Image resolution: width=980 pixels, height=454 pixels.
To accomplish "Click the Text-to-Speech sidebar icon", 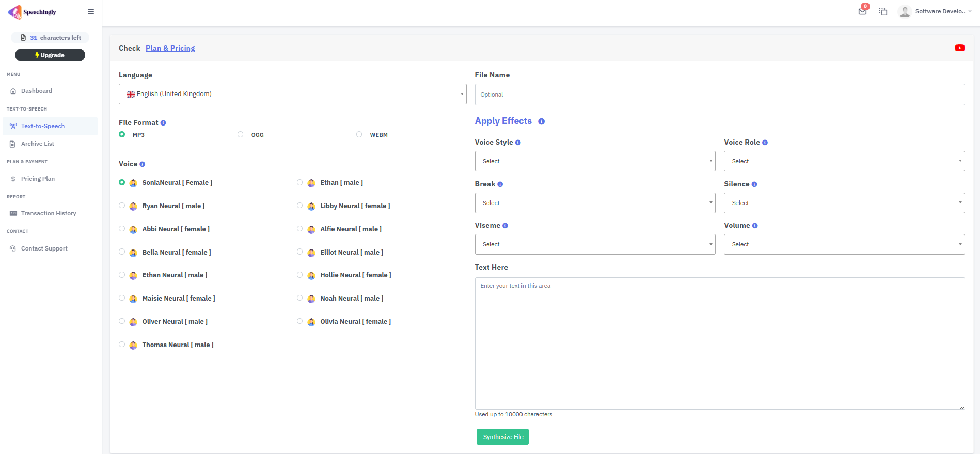I will [13, 126].
